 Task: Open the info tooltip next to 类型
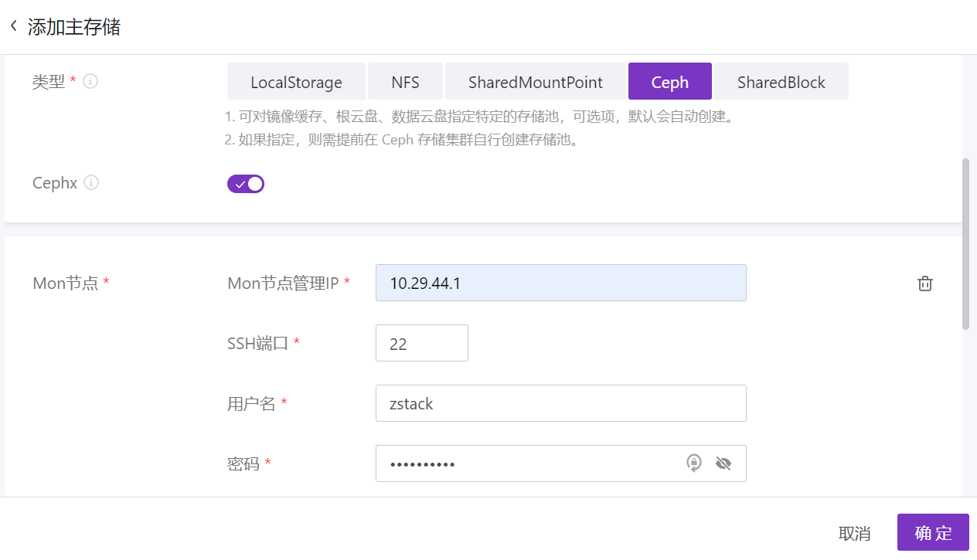[90, 81]
